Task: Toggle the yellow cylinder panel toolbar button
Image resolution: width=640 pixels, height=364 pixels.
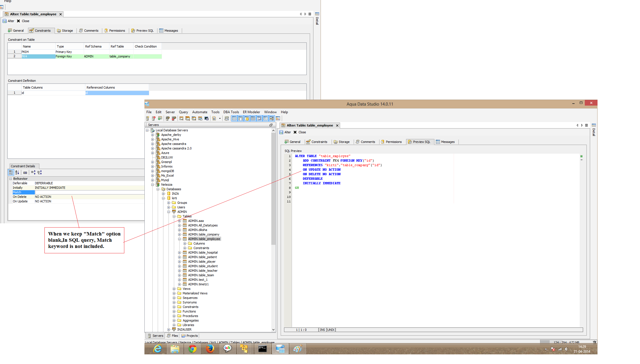Action: click(247, 119)
